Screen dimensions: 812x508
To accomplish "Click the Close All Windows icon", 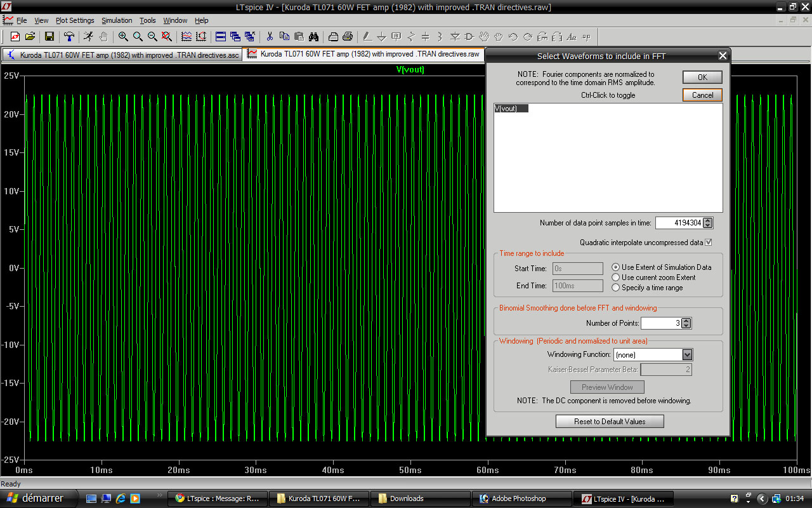I will click(250, 37).
